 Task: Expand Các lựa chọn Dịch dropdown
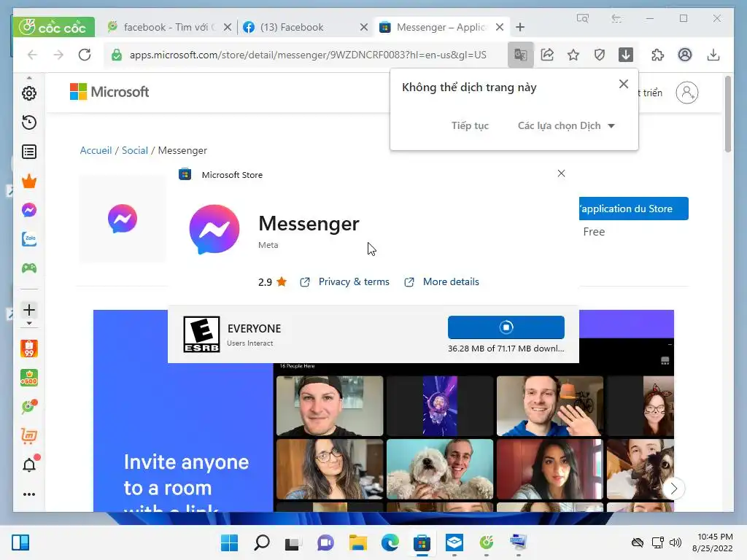[566, 125]
